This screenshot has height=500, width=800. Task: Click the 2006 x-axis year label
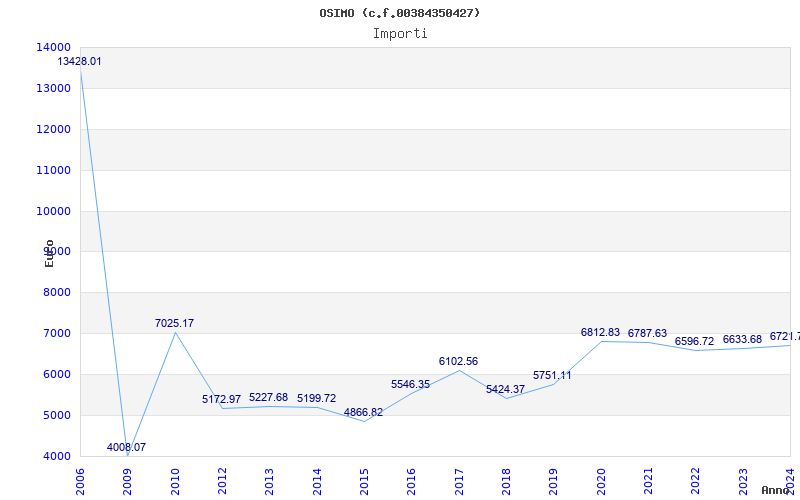point(80,481)
